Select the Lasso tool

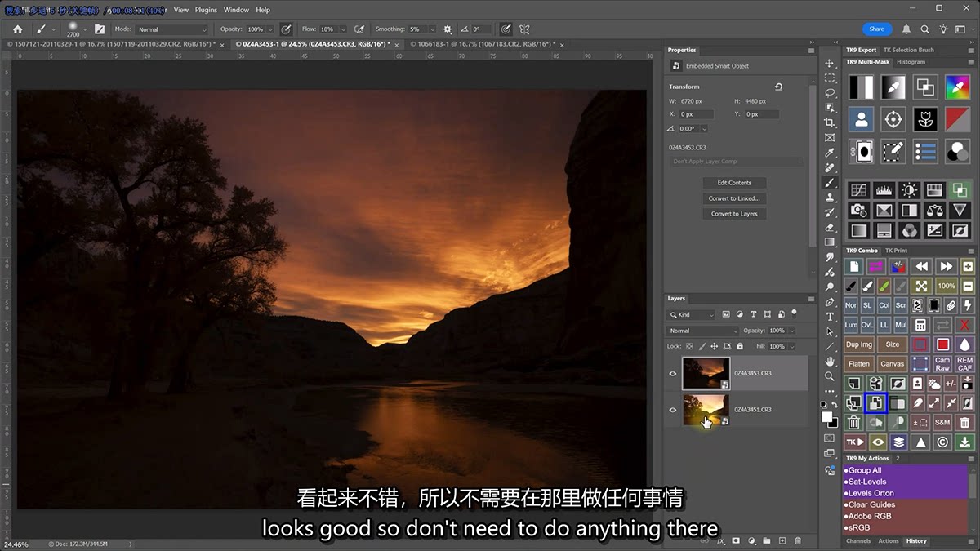point(830,93)
